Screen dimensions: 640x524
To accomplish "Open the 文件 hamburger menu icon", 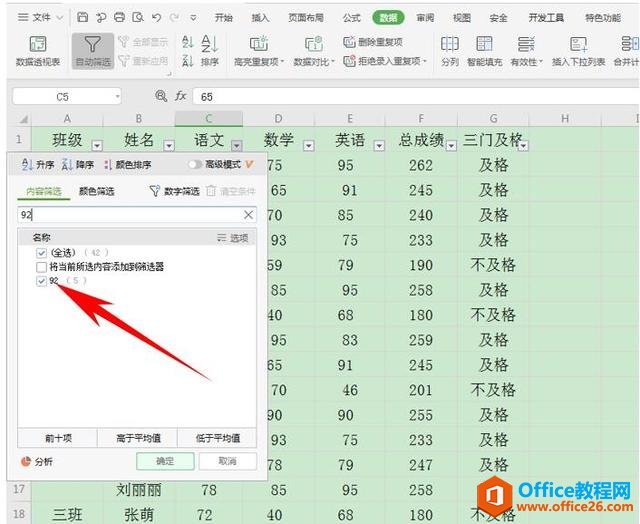I will (23, 17).
